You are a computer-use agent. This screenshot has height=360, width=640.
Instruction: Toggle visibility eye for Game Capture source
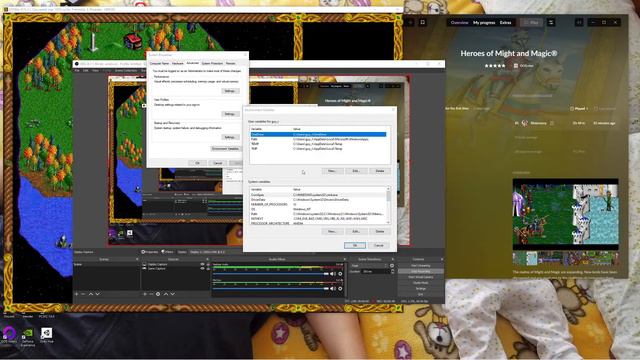click(x=202, y=269)
